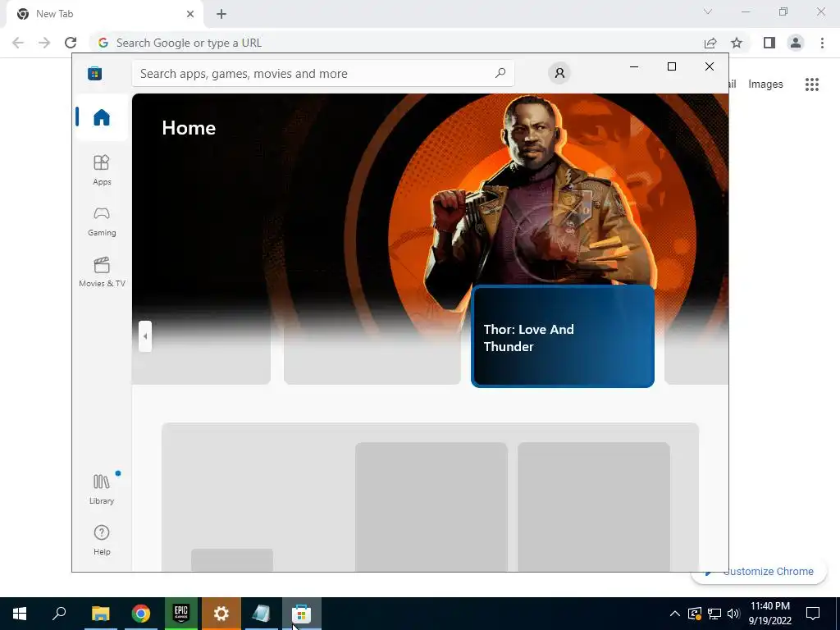Viewport: 840px width, 630px height.
Task: Show previous featured items with left arrow
Action: (x=145, y=336)
